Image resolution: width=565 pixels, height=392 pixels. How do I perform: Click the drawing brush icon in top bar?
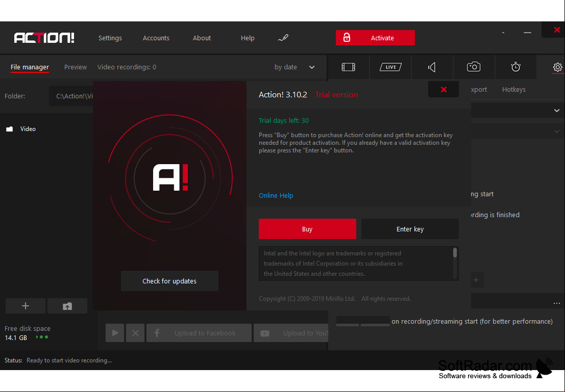pos(283,37)
